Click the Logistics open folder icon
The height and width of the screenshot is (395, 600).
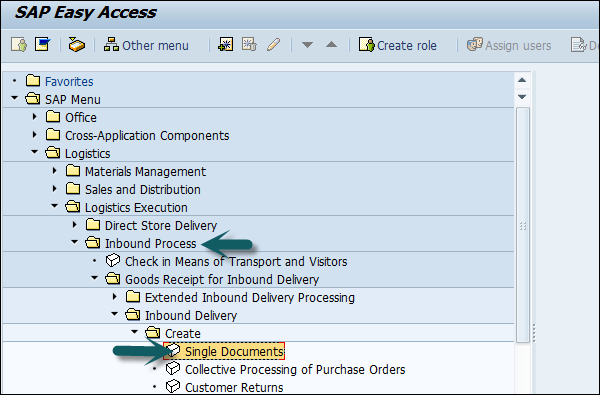pos(53,153)
